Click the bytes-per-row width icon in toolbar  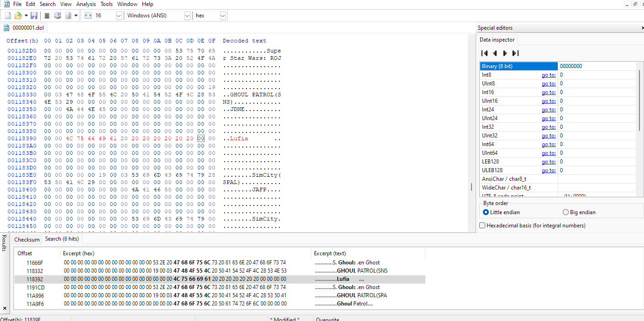click(89, 16)
